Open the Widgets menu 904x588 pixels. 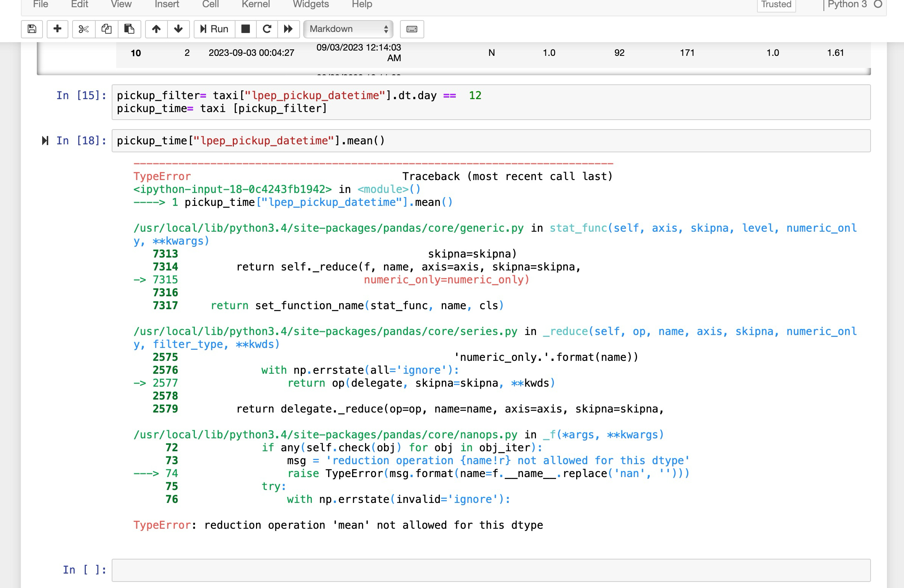point(311,5)
